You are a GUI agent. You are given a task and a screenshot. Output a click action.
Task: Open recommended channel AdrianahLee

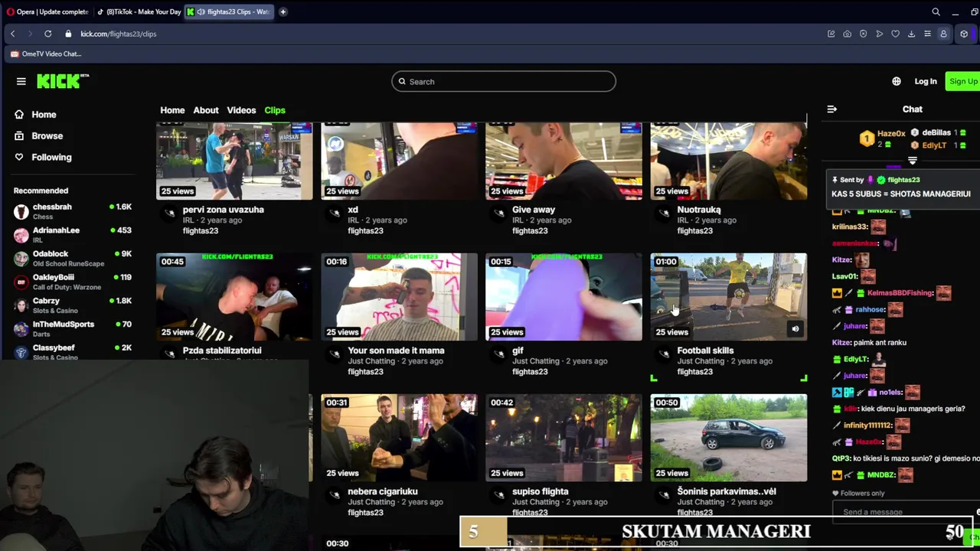pos(73,234)
